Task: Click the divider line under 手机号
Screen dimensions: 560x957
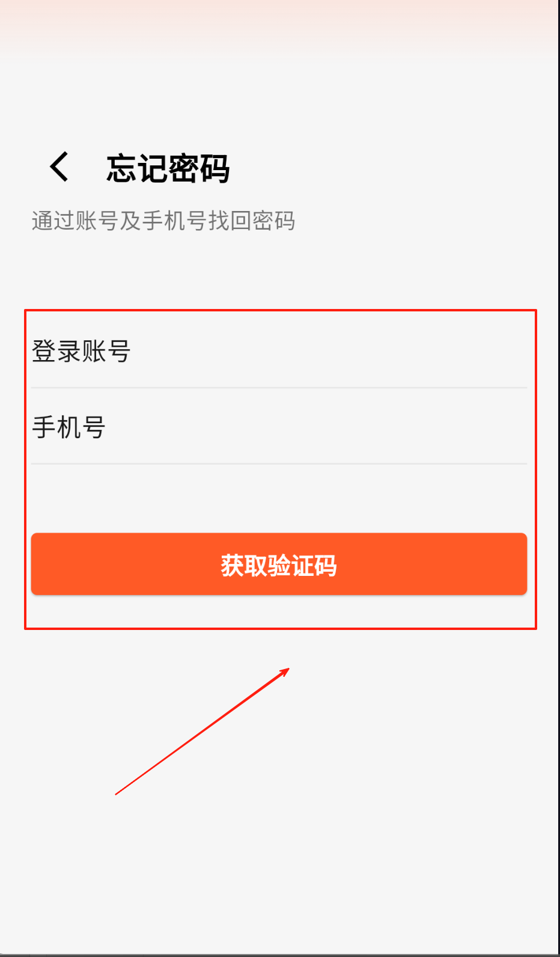Action: 279,463
